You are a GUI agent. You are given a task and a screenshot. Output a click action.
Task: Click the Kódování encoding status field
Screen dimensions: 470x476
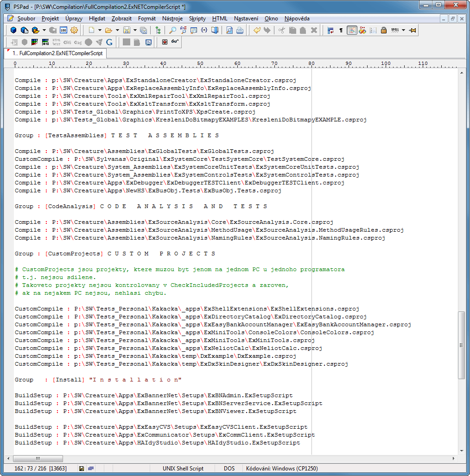click(x=282, y=469)
